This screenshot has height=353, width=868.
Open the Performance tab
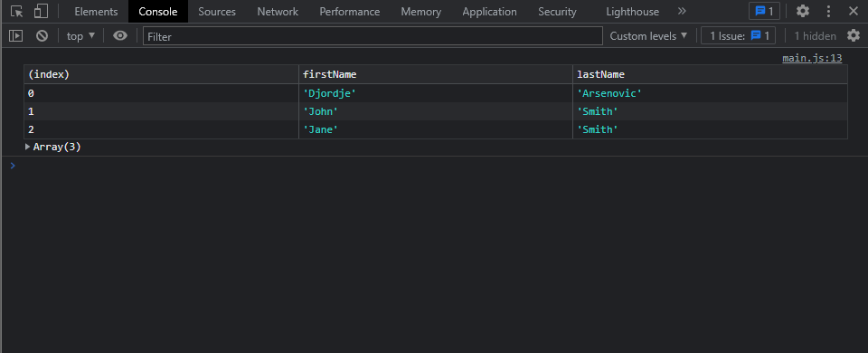click(350, 11)
